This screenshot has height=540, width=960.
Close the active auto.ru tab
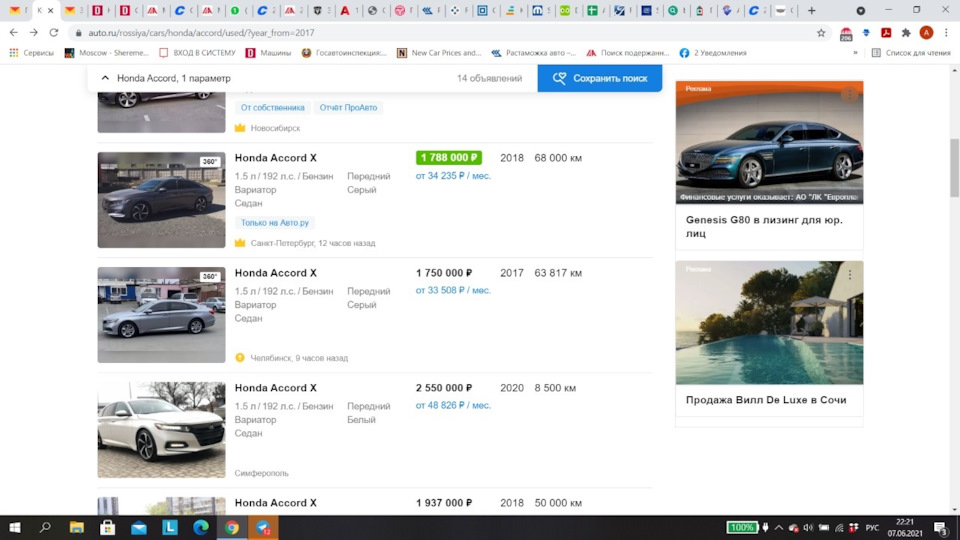tap(51, 10)
